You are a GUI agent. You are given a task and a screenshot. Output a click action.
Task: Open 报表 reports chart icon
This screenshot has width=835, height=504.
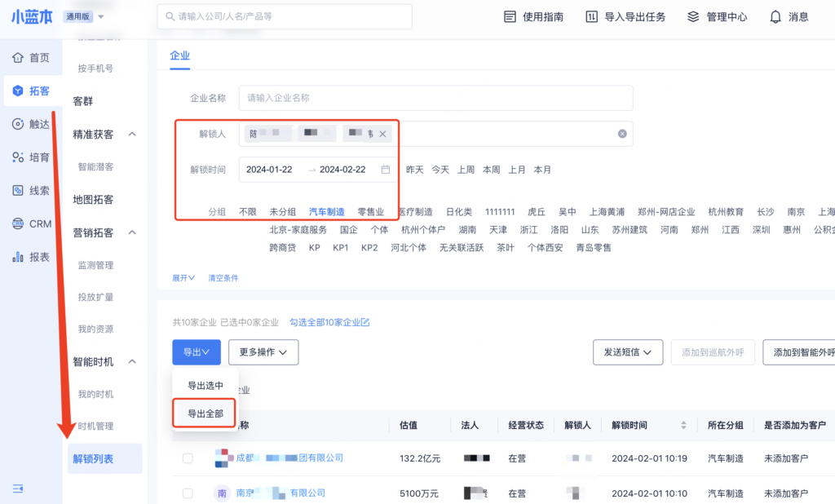pyautogui.click(x=18, y=257)
